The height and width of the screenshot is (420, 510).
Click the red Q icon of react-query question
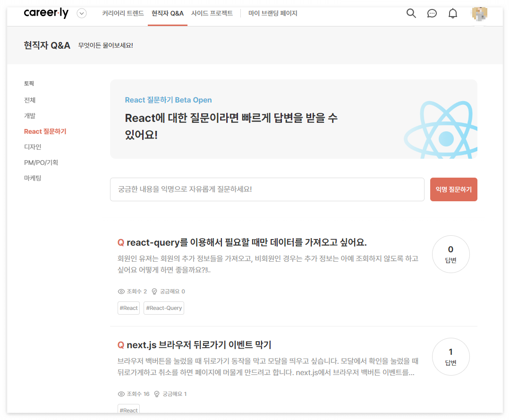point(121,242)
